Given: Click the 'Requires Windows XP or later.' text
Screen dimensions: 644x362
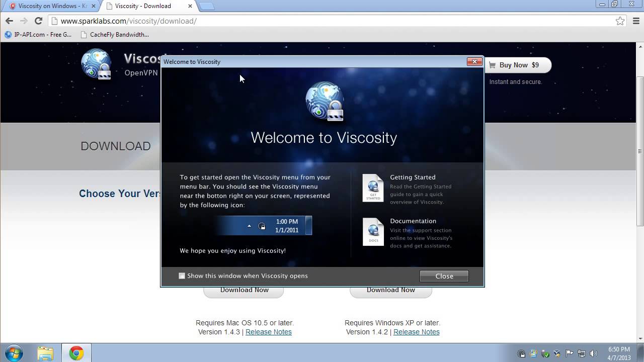Looking at the screenshot, I should click(392, 323).
